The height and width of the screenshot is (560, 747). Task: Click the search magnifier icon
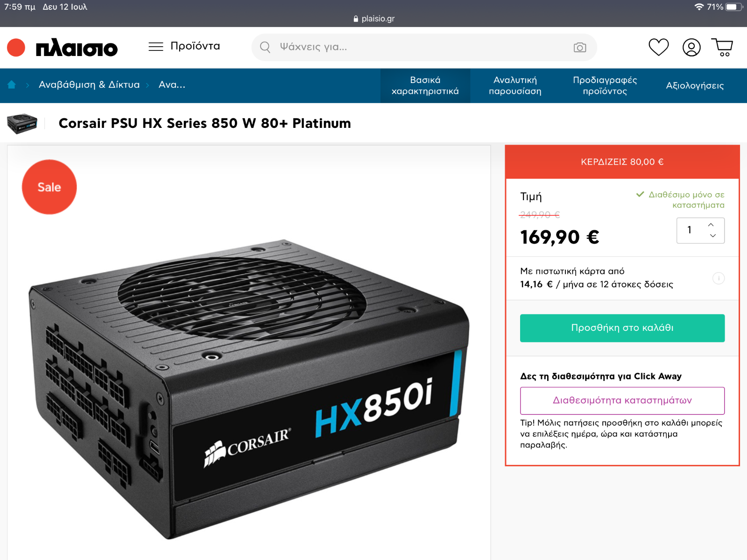(x=265, y=47)
